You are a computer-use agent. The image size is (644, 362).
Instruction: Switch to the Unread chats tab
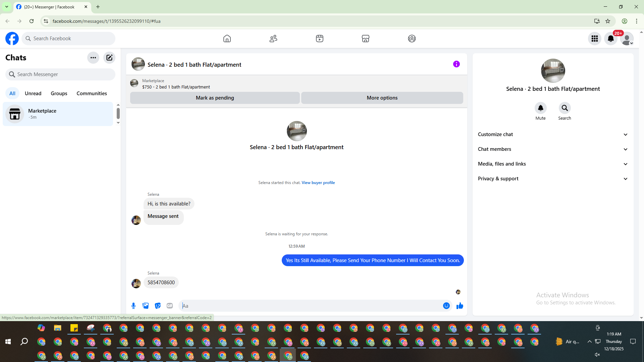(x=33, y=94)
